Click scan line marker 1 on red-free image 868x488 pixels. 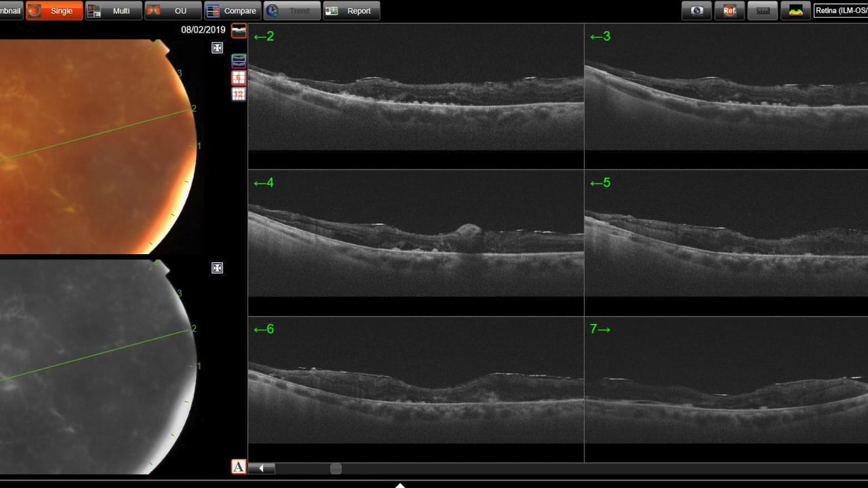click(199, 366)
